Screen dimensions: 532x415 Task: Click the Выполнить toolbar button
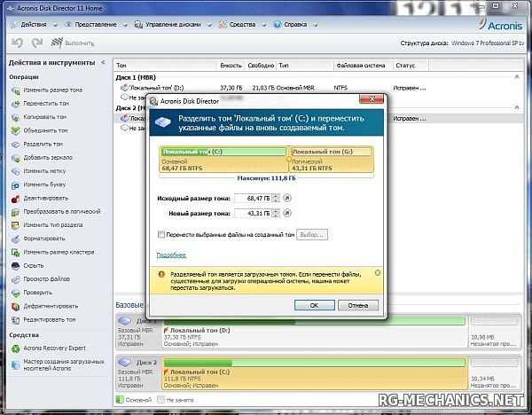click(73, 43)
